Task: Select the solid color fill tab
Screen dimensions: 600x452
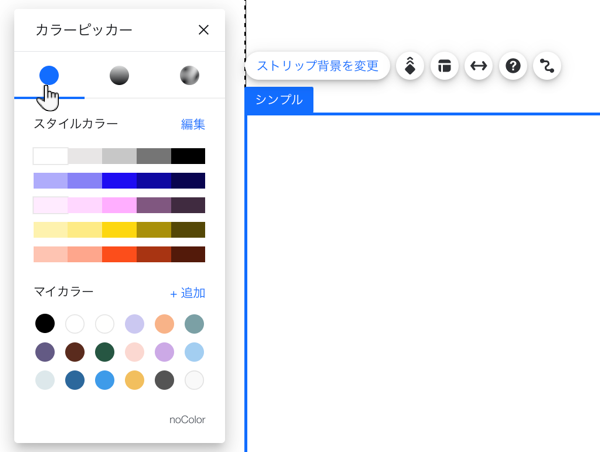Action: [49, 75]
